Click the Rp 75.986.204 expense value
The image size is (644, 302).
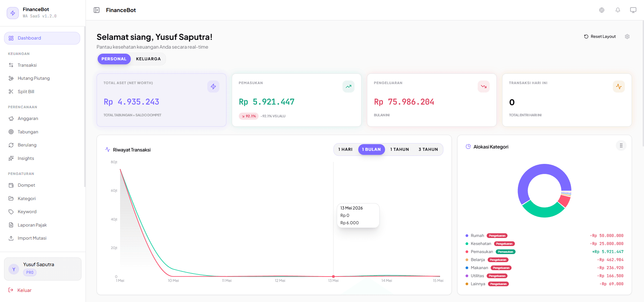point(404,102)
